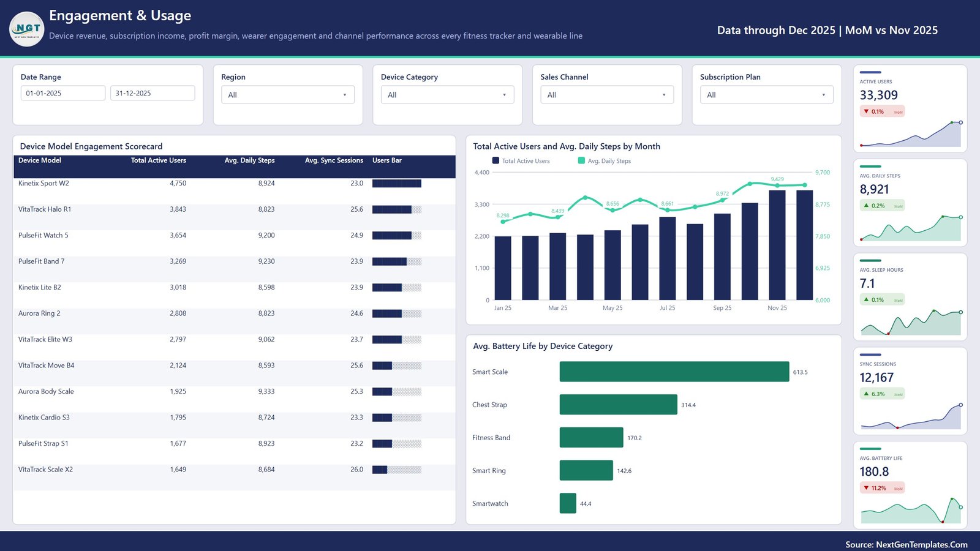Click the Battery Life 11.2% MoM down badge
This screenshot has width=980, height=551.
point(882,488)
